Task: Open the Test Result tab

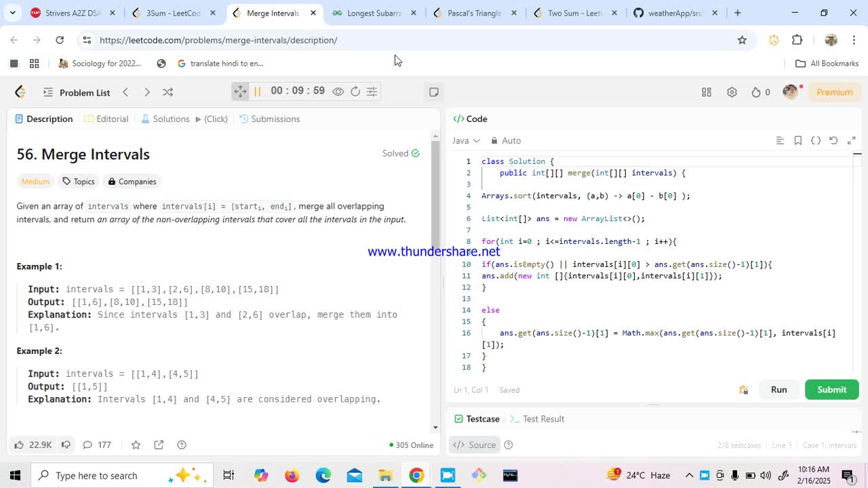Action: click(x=536, y=419)
